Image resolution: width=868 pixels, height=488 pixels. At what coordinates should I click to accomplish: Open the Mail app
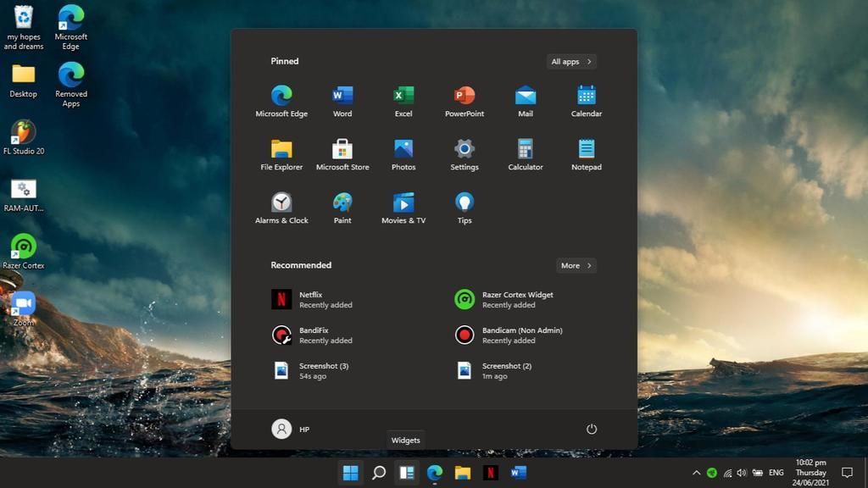[x=526, y=102]
